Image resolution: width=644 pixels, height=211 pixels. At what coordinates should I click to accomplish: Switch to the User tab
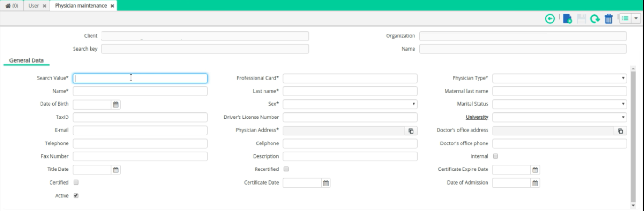[x=34, y=6]
